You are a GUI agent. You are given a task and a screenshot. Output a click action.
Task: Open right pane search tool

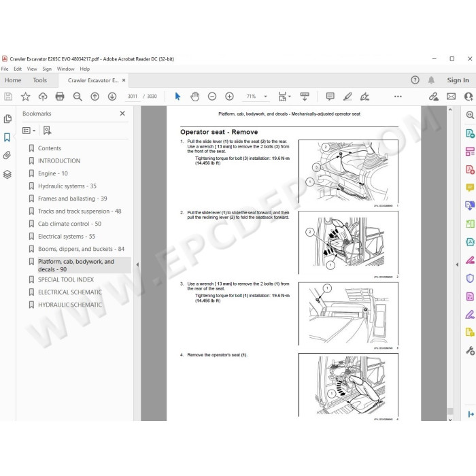coord(470,115)
